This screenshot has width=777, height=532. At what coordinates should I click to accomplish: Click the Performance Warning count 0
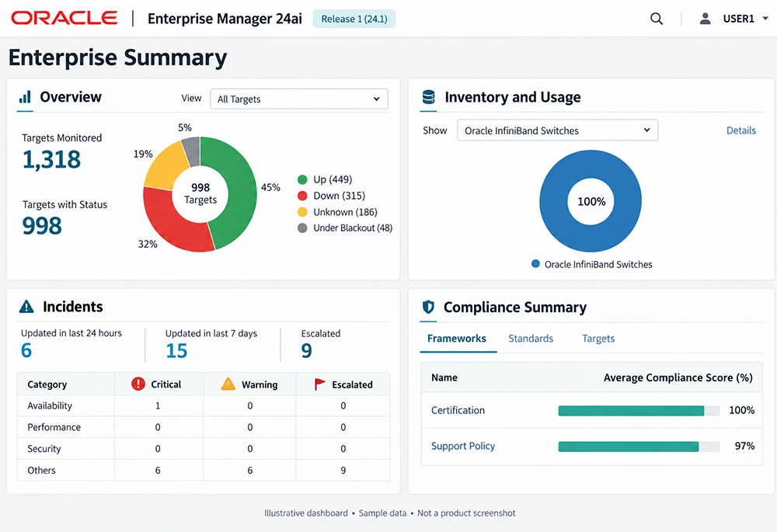[x=249, y=427]
